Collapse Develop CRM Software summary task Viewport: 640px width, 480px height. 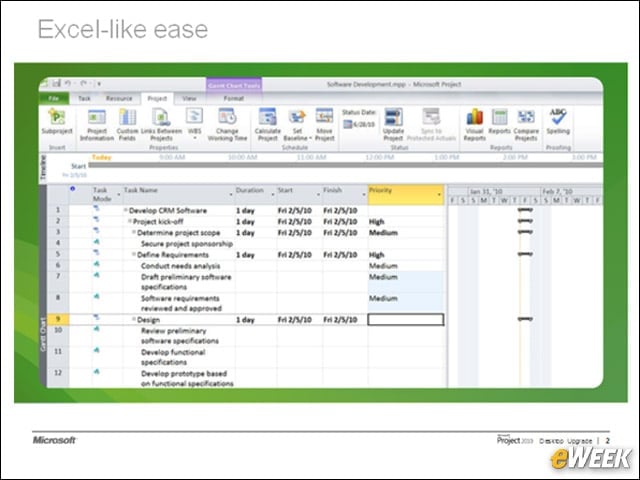click(126, 210)
